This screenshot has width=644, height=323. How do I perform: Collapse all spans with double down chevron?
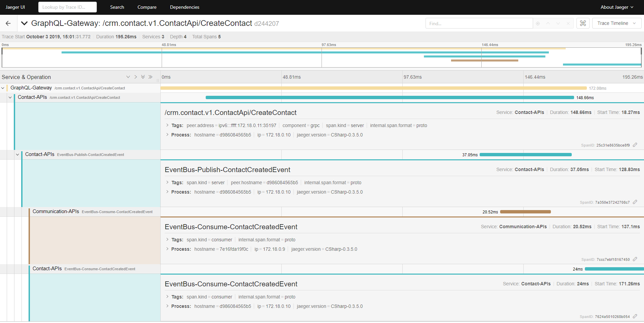[143, 77]
